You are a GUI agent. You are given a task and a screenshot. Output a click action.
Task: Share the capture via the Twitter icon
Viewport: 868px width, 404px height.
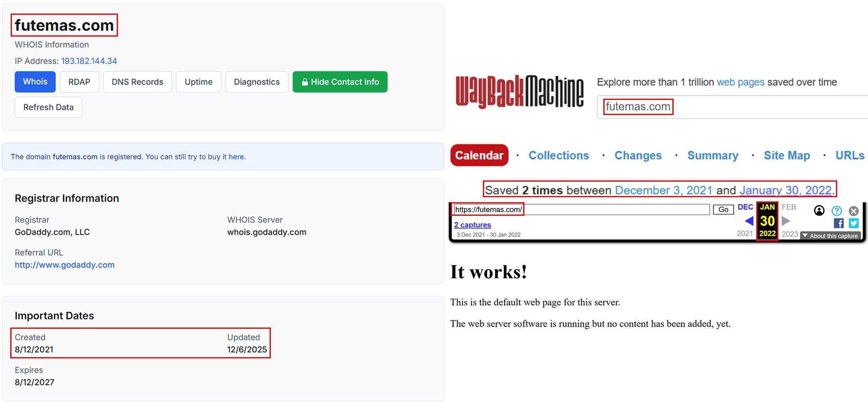pyautogui.click(x=854, y=223)
